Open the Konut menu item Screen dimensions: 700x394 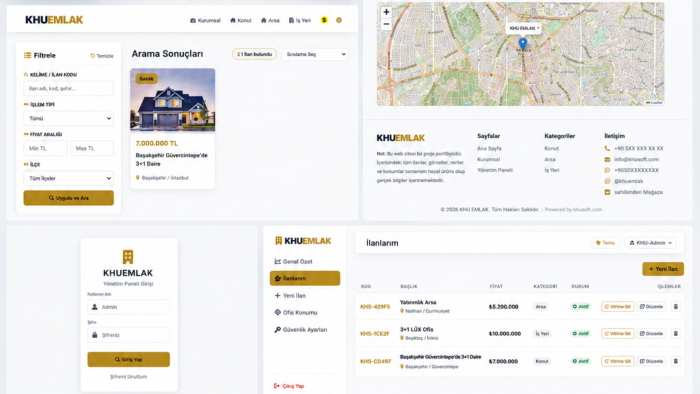pos(241,20)
